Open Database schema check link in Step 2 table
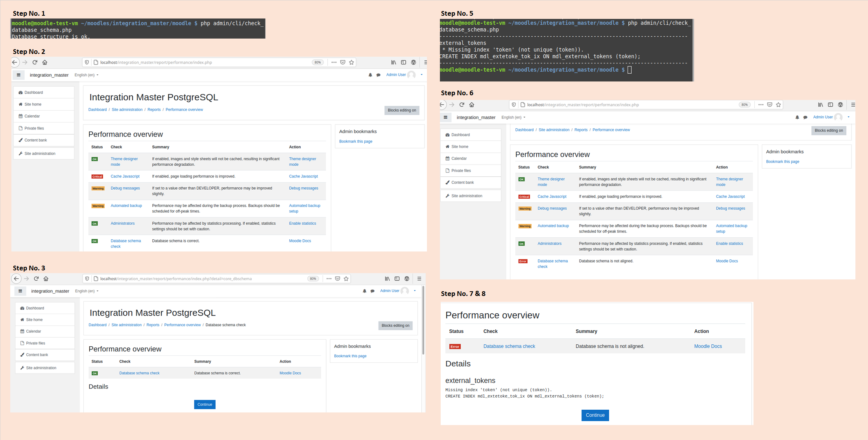 pos(126,244)
